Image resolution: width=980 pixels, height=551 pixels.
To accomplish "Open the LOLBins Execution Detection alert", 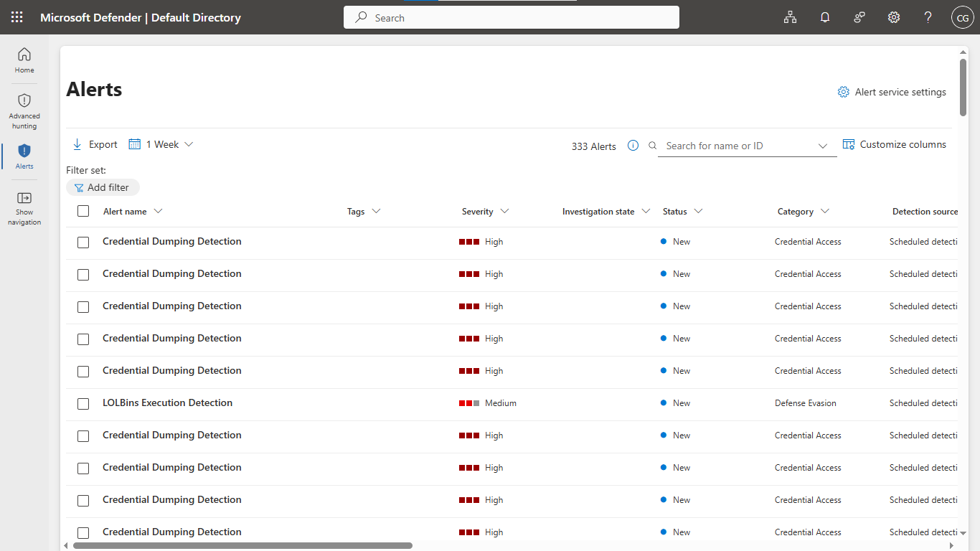I will 167,402.
